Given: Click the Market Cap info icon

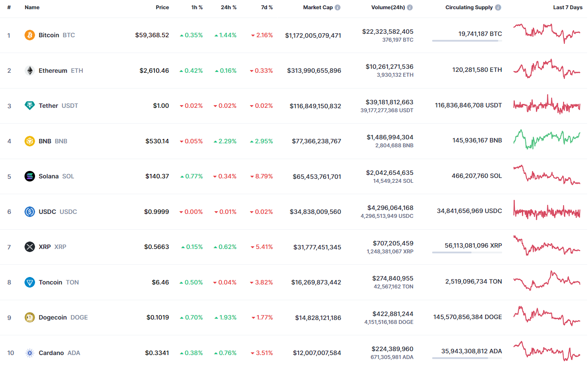Looking at the screenshot, I should coord(338,7).
